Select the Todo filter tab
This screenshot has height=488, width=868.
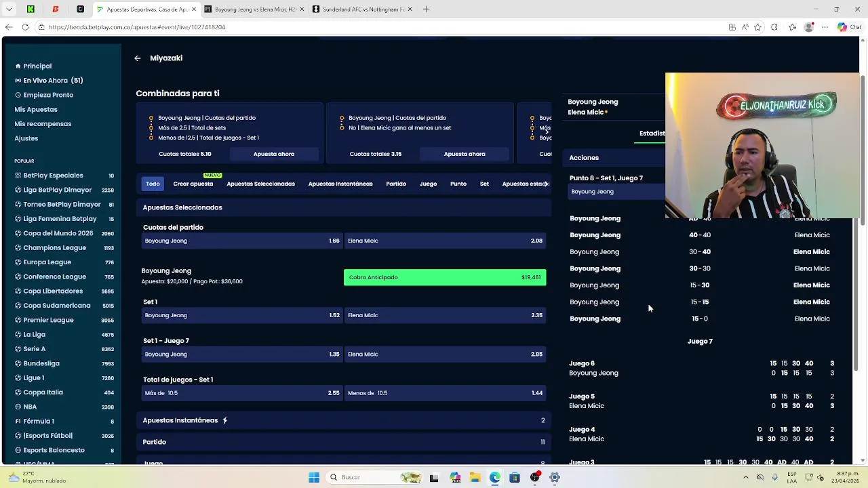[x=153, y=184]
